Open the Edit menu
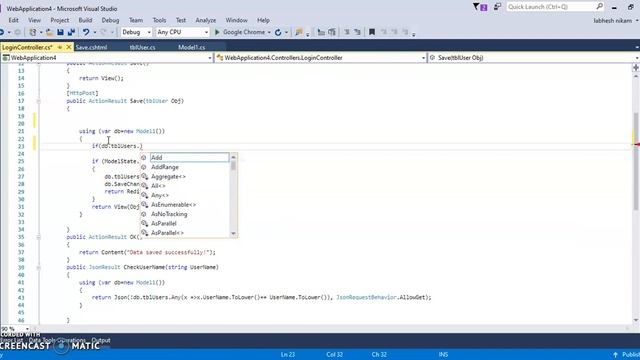 13,20
